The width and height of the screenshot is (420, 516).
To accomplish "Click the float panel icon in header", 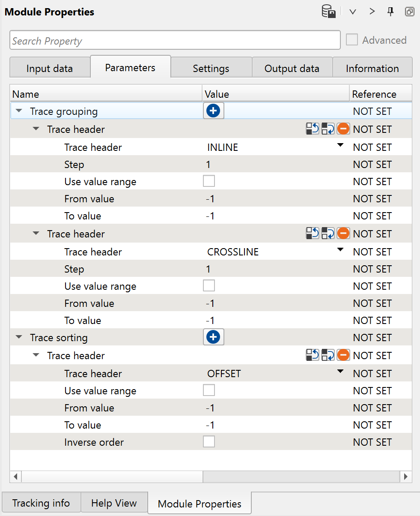I will (409, 12).
